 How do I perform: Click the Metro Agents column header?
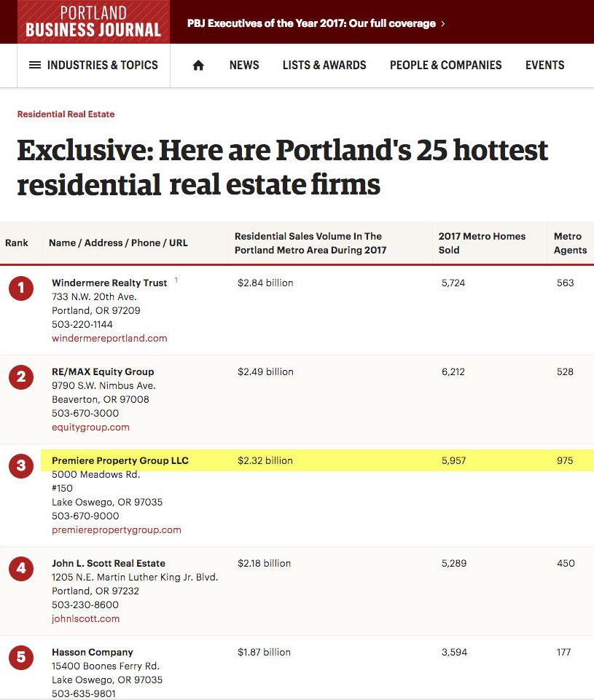tap(571, 243)
